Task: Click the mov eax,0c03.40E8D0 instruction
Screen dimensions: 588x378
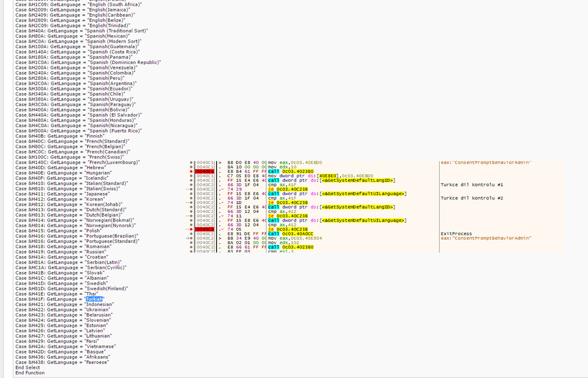Action: pos(295,163)
